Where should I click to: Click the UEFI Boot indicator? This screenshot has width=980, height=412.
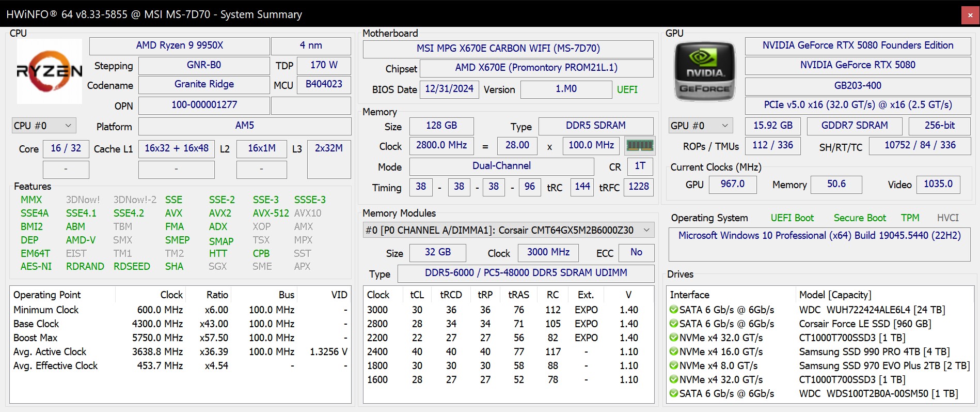pos(792,218)
